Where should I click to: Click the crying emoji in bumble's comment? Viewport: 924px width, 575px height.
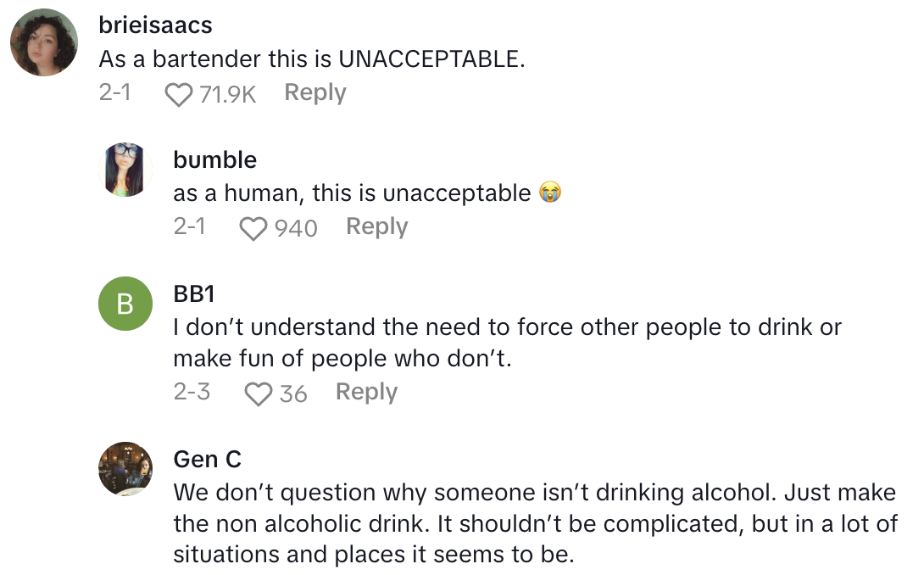550,193
